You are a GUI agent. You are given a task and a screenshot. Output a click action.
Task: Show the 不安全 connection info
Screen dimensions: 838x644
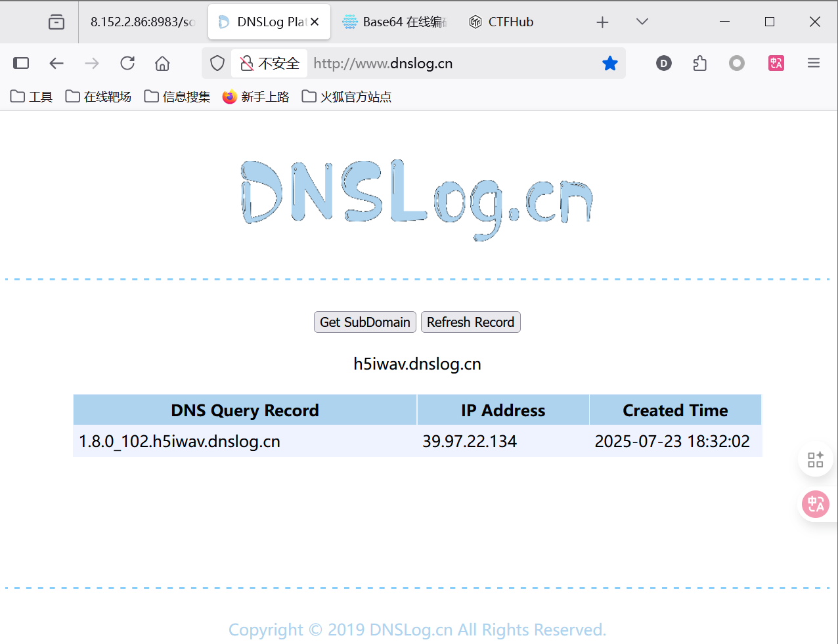[x=269, y=63]
